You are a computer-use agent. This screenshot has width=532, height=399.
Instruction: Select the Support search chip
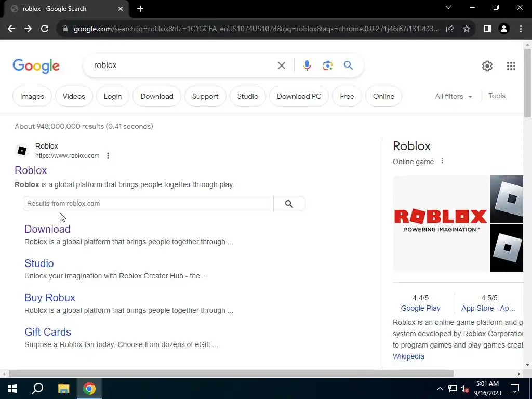click(205, 96)
